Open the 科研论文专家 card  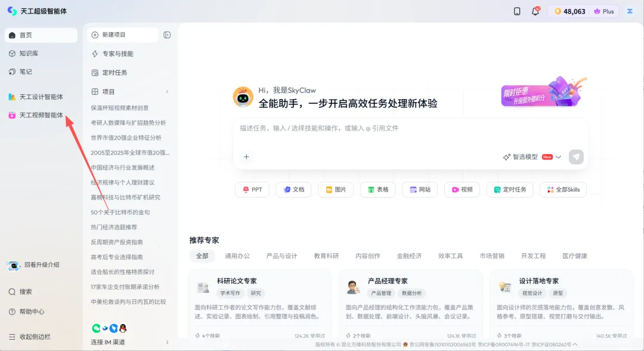pyautogui.click(x=260, y=305)
